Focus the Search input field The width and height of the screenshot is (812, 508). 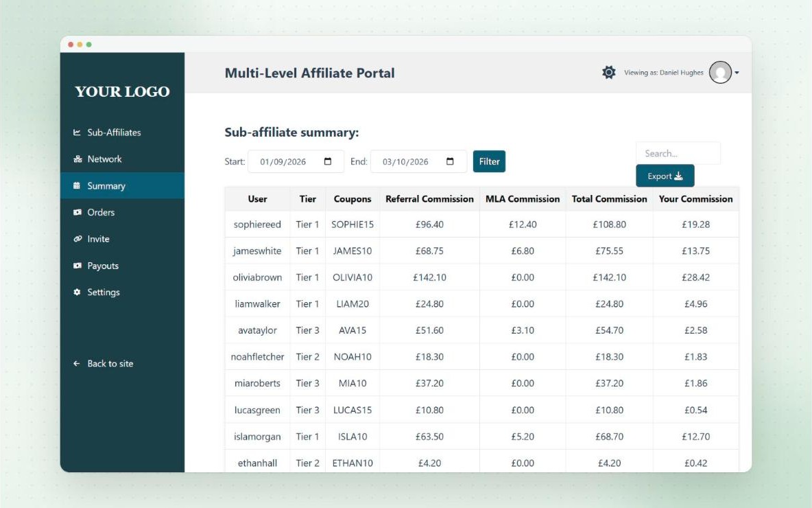pos(678,154)
